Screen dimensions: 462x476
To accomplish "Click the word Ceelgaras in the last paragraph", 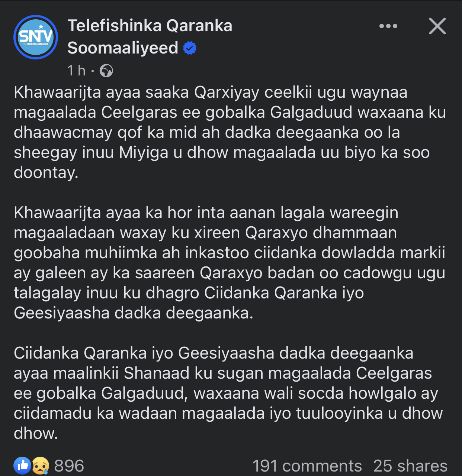I will (x=394, y=373).
